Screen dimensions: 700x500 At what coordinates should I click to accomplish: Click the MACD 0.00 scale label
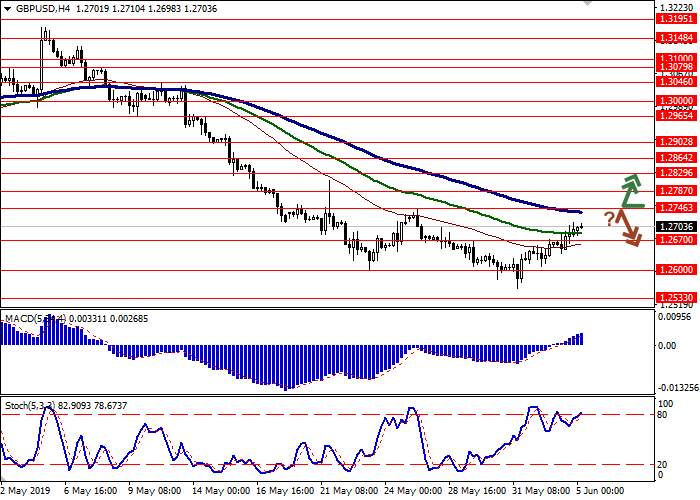pos(665,346)
